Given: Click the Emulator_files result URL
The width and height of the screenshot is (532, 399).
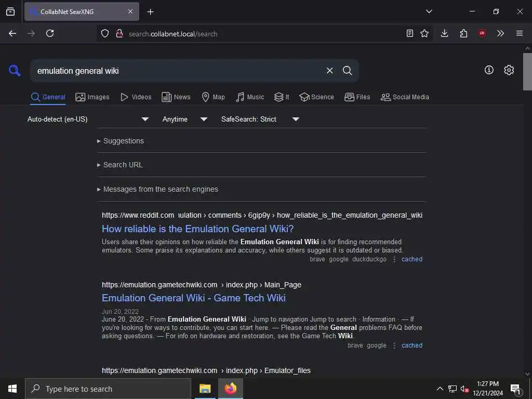Looking at the screenshot, I should coord(206,370).
